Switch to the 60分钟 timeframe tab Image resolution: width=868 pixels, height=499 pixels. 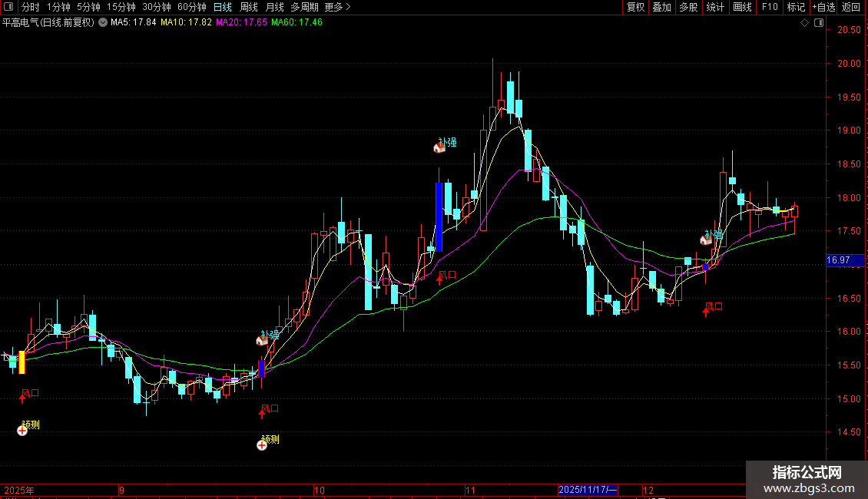click(x=192, y=7)
